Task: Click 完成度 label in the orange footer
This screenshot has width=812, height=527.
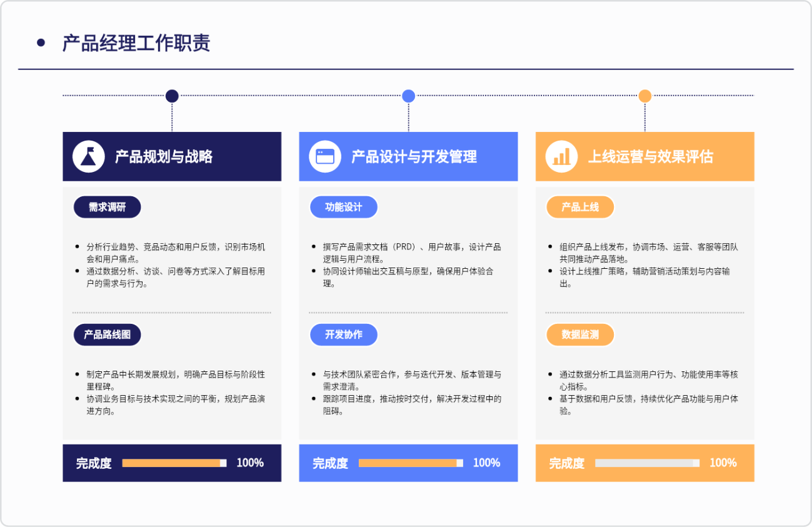Action: pos(567,463)
